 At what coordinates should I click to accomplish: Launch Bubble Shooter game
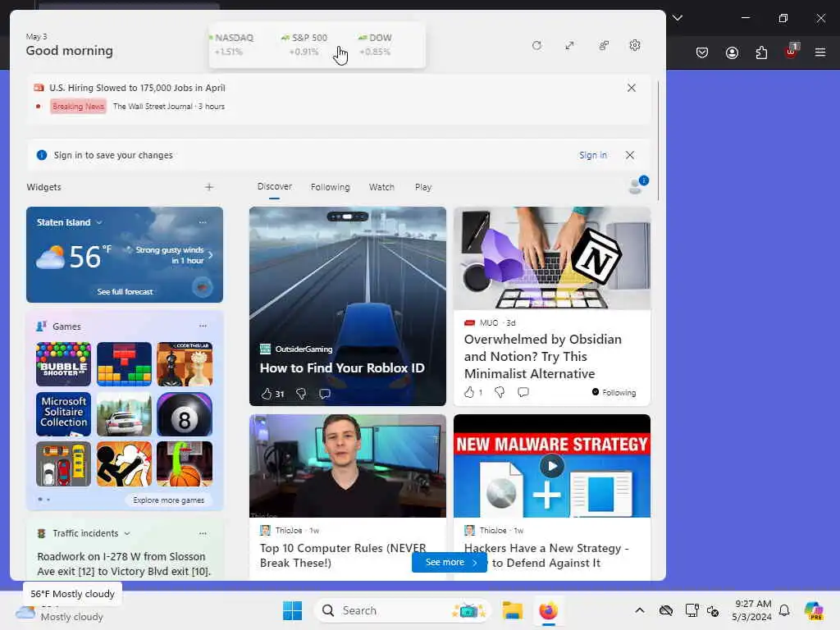[63, 364]
